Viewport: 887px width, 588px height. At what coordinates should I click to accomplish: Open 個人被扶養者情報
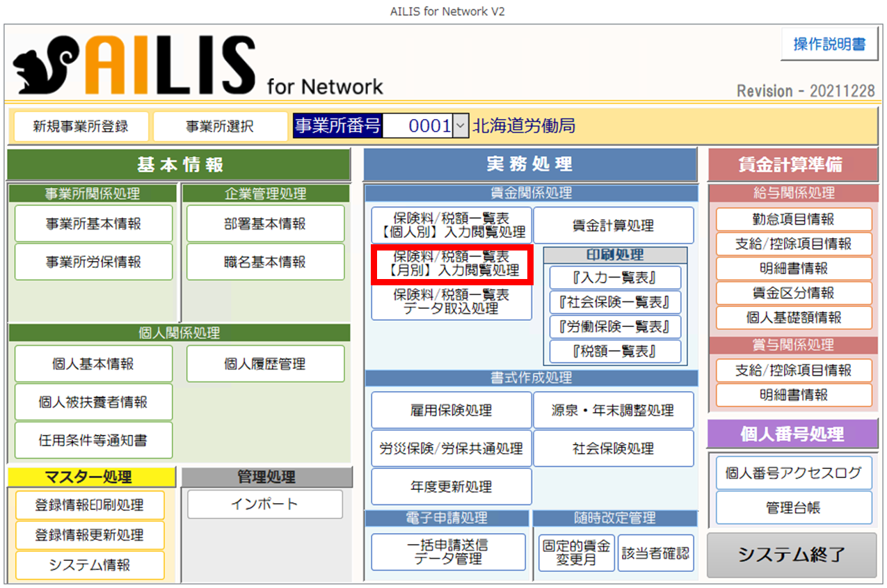click(x=93, y=402)
